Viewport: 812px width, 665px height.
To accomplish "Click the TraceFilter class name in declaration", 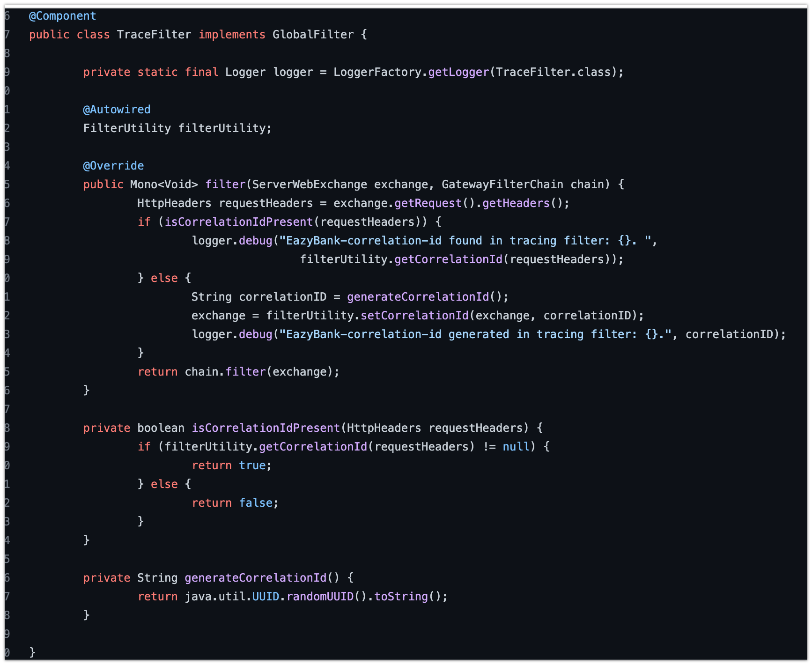I will [x=154, y=35].
